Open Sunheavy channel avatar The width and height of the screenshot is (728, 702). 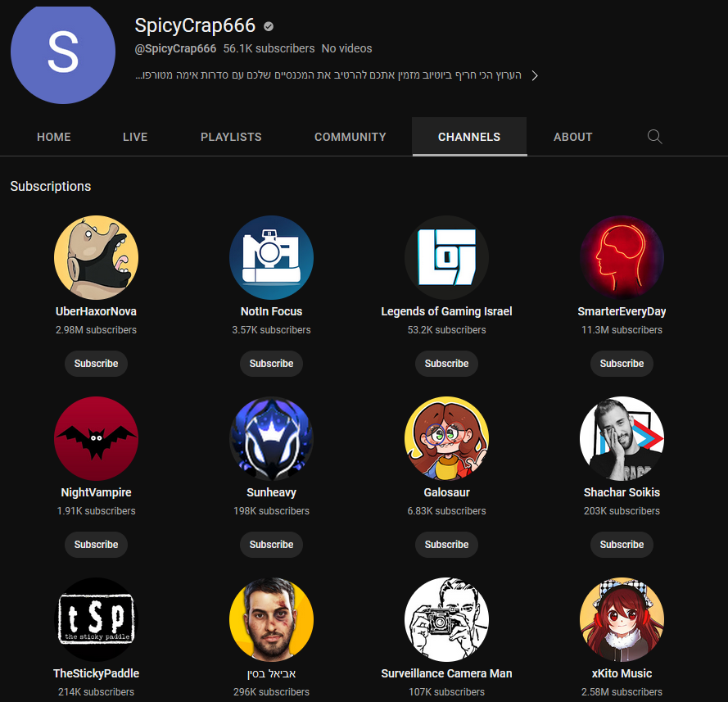coord(272,438)
